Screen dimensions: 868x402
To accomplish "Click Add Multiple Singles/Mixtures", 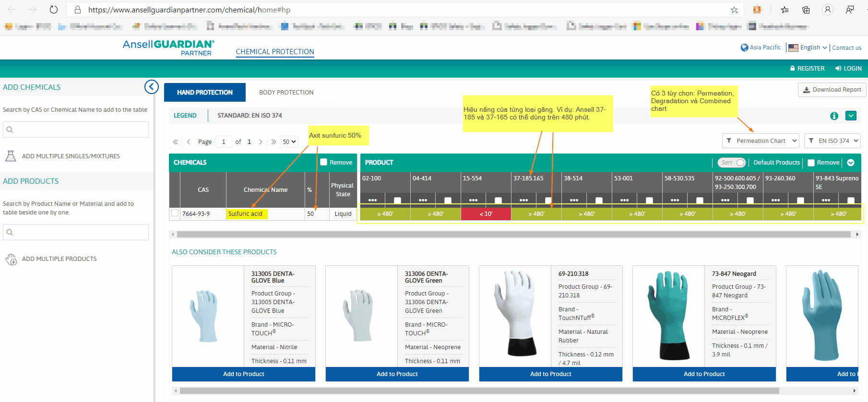I will 71,156.
